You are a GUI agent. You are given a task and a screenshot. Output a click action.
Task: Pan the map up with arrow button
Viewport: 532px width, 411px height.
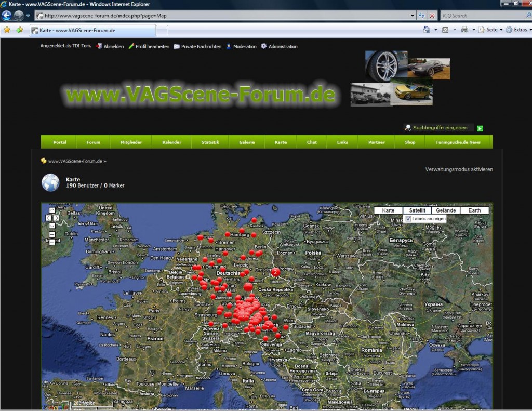coord(52,210)
